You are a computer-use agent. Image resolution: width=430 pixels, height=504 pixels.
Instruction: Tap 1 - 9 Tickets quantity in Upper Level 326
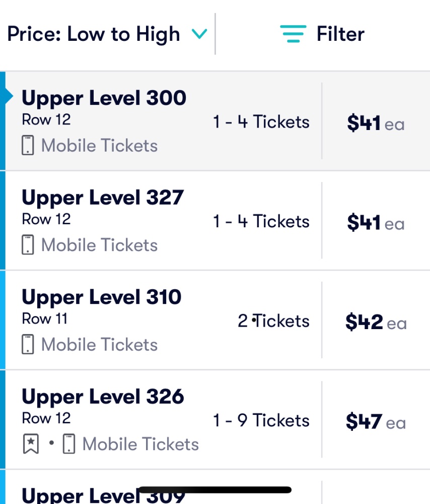coord(261,420)
